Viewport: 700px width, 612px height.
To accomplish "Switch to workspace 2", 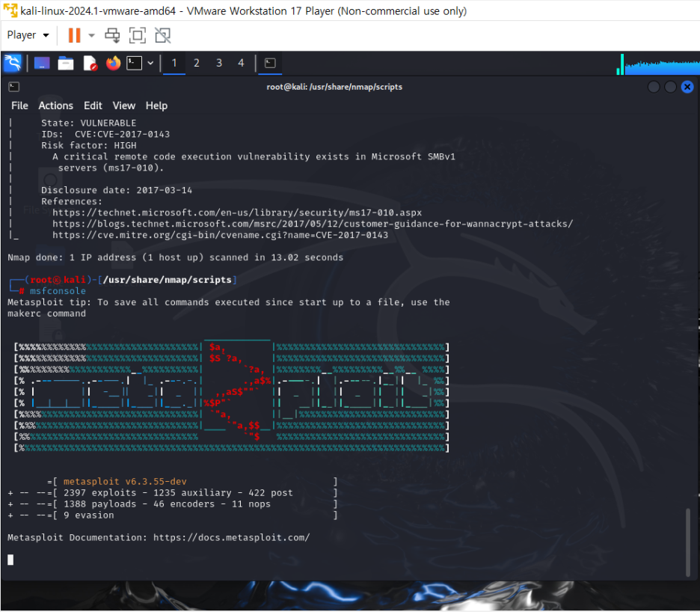I will [x=197, y=63].
